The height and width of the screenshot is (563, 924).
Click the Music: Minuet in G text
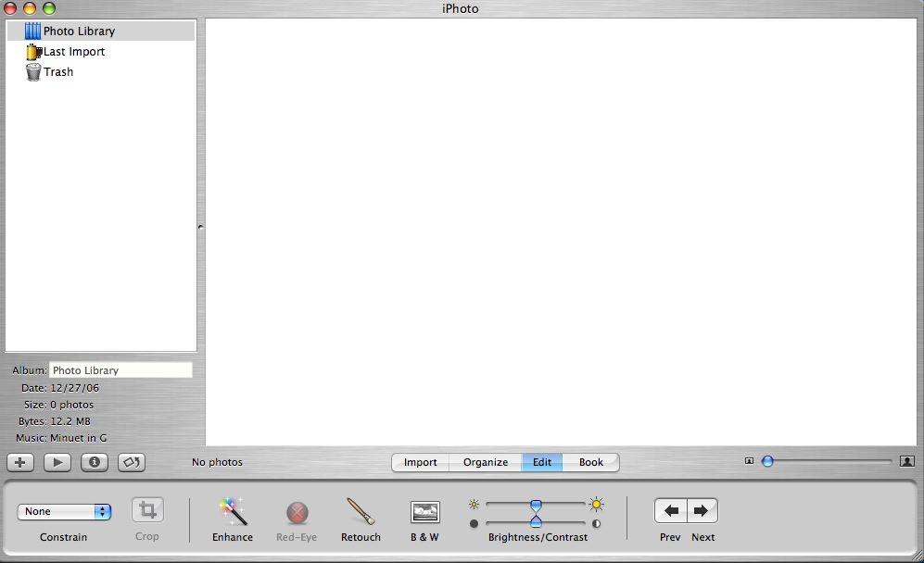point(61,438)
